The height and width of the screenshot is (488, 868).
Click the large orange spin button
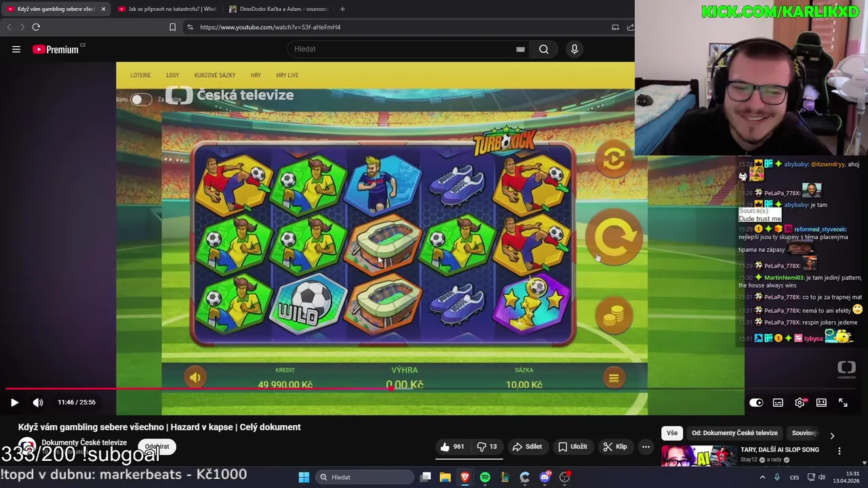tap(614, 237)
